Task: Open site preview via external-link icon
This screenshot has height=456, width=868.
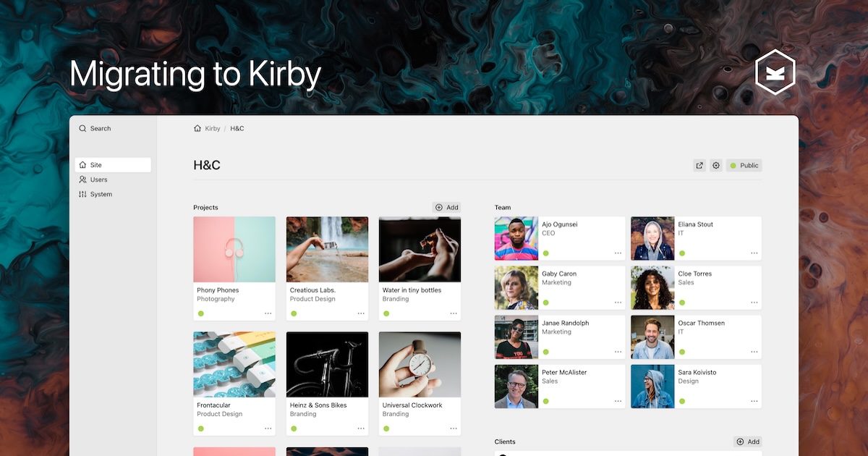Action: 699,165
